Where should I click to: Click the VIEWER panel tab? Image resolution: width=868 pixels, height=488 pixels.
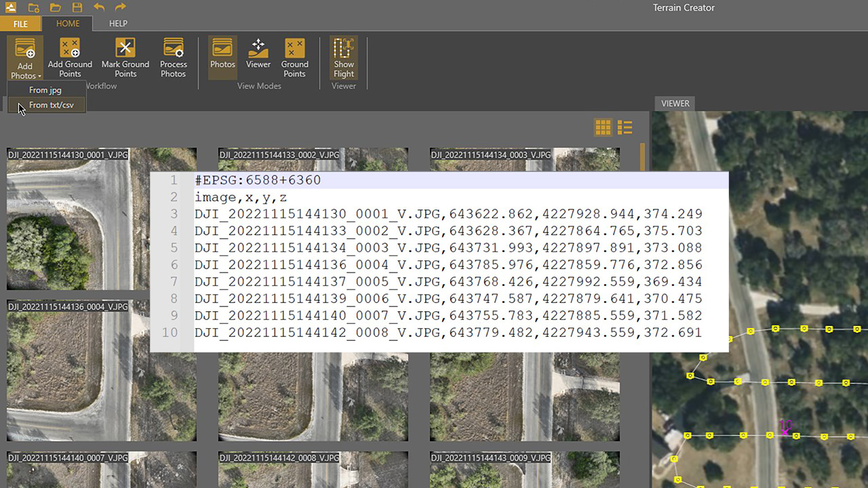click(x=675, y=103)
